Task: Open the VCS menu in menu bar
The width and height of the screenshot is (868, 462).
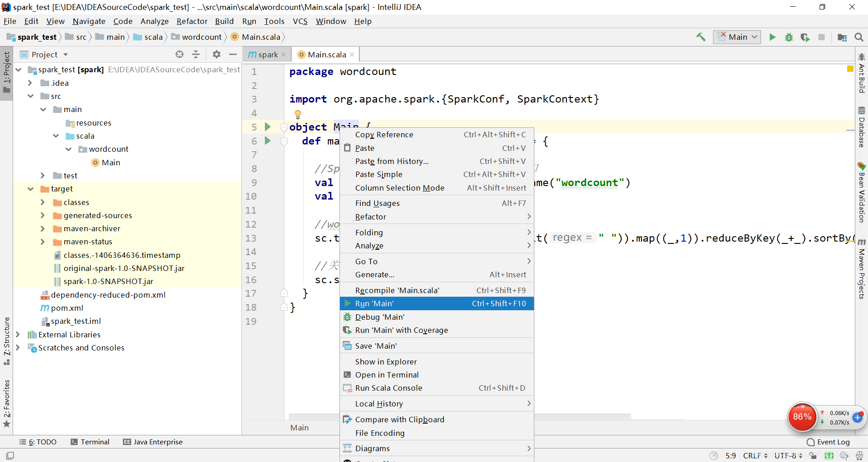Action: [300, 21]
